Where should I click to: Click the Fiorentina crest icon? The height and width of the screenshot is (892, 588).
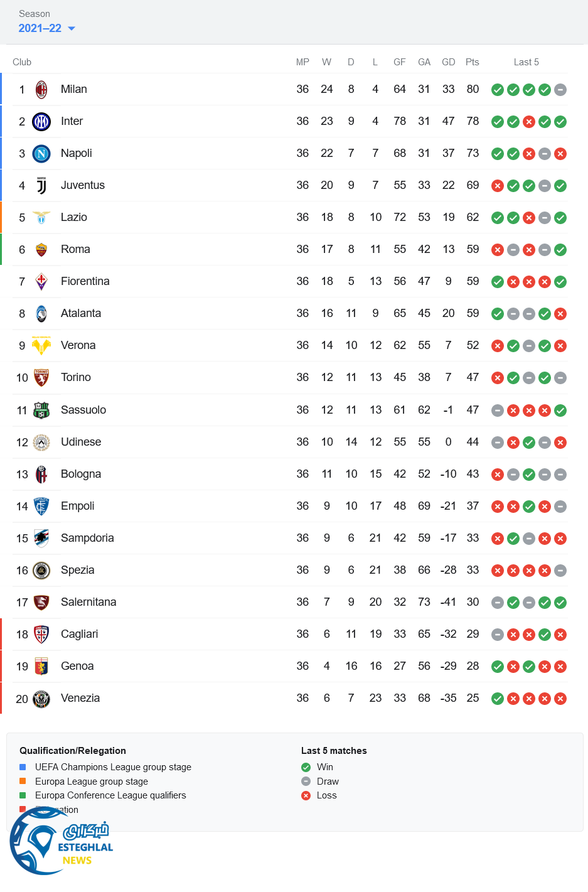(x=41, y=282)
